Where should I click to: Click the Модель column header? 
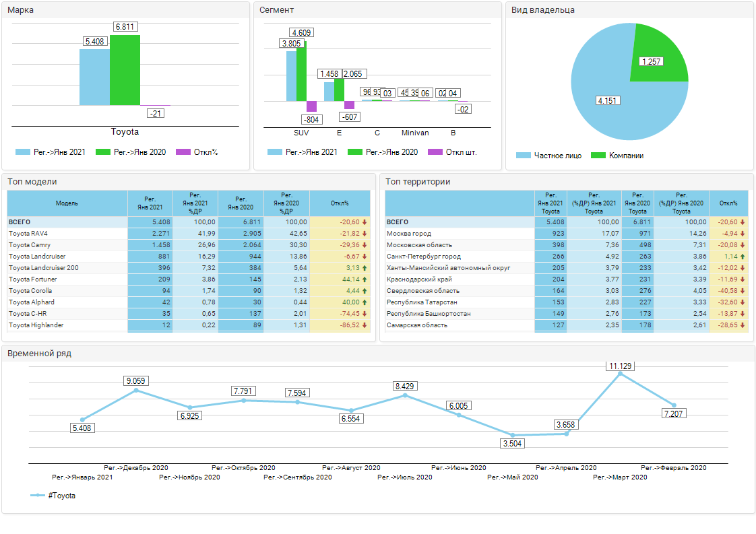pyautogui.click(x=67, y=203)
